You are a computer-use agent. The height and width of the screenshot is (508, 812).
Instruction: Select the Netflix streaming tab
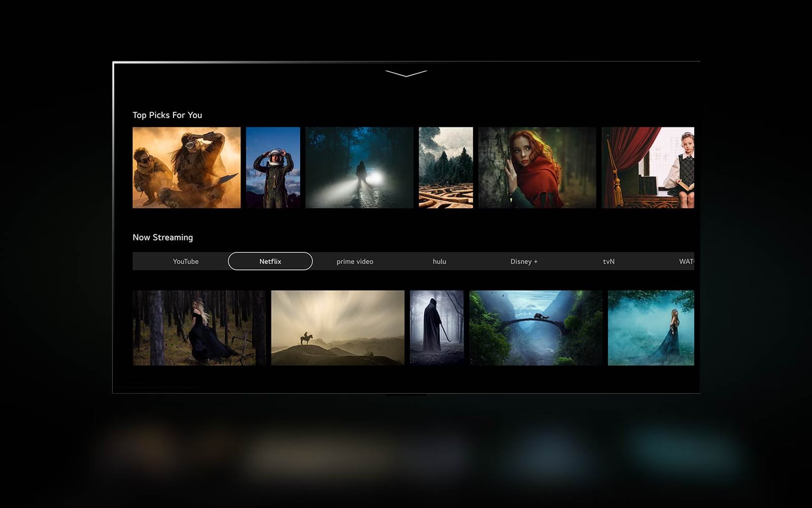(270, 261)
